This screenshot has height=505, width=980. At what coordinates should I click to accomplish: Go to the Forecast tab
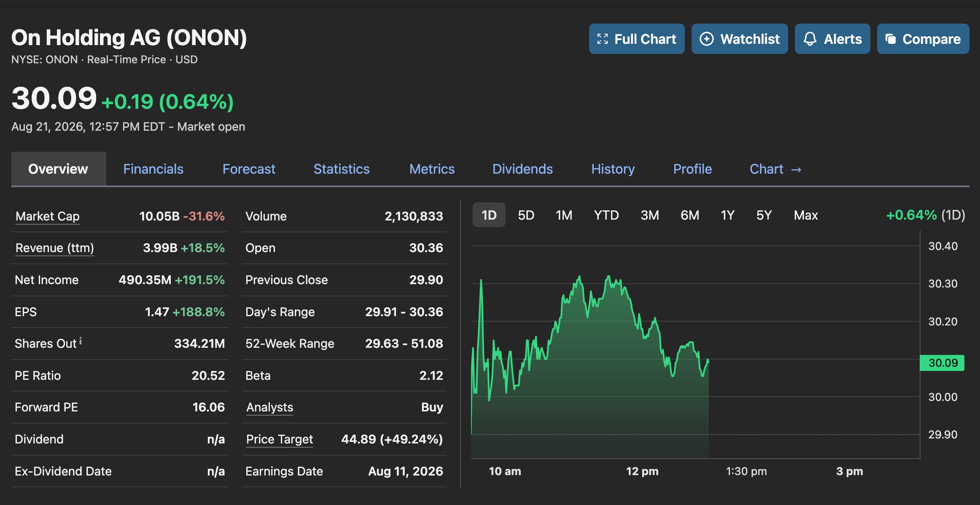[x=249, y=169]
